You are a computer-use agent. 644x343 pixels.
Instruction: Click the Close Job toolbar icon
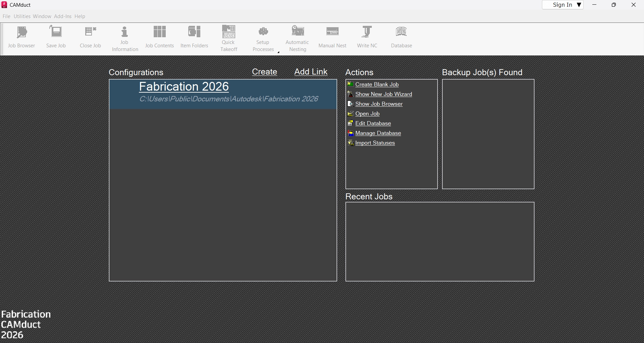tap(90, 37)
